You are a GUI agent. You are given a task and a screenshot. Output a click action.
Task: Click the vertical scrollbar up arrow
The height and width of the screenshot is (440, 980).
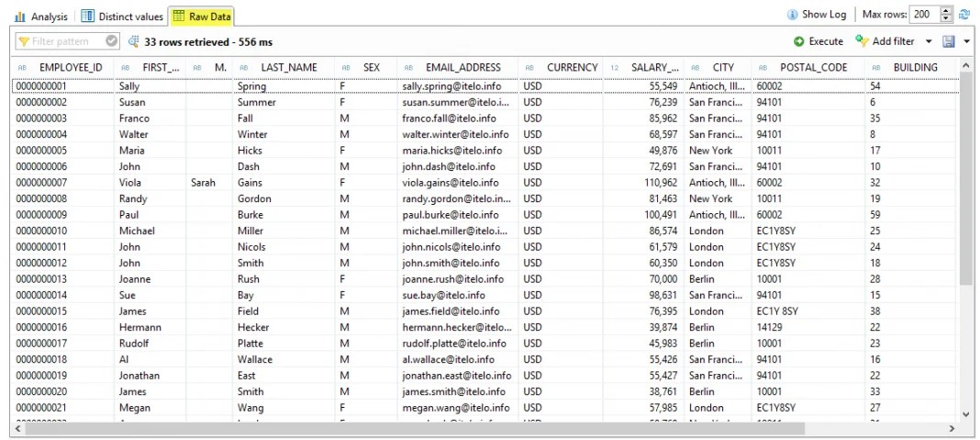(x=965, y=65)
